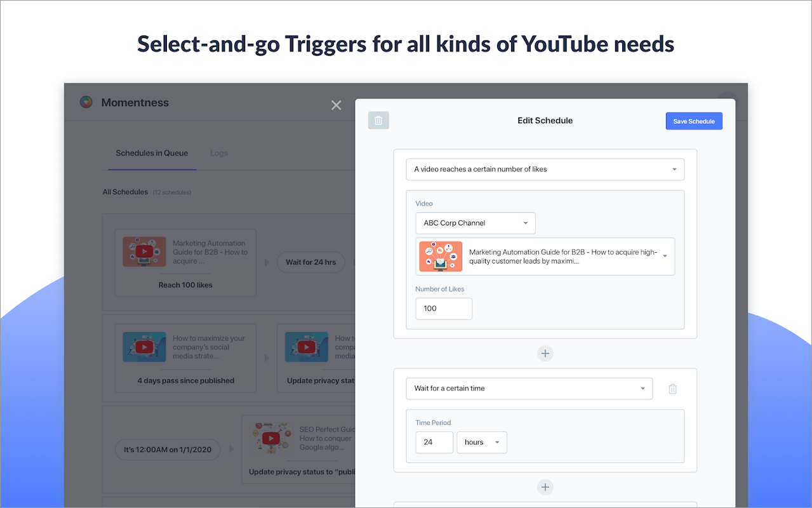The image size is (812, 508).
Task: Open the SEO Perfect Guide schedule card
Action: 298,450
